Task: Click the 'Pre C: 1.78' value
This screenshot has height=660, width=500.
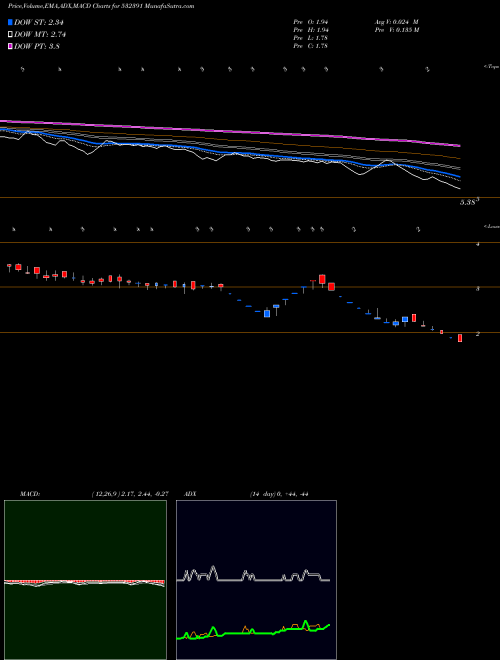Action: pyautogui.click(x=311, y=46)
